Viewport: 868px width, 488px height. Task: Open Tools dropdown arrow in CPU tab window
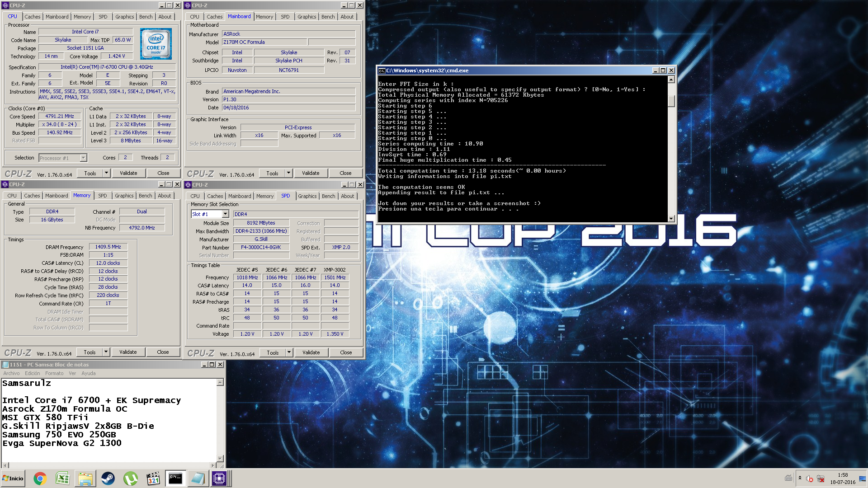106,173
